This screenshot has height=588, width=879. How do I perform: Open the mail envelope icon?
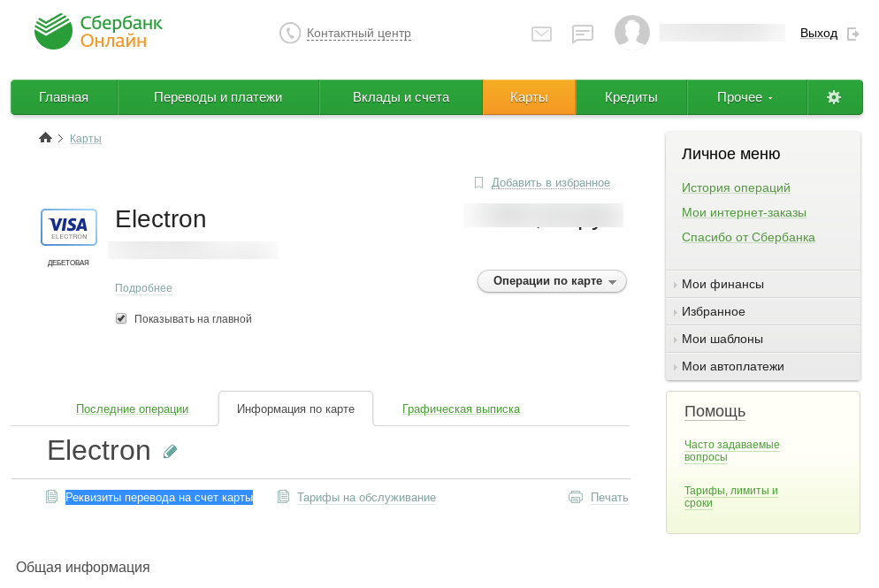(541, 34)
